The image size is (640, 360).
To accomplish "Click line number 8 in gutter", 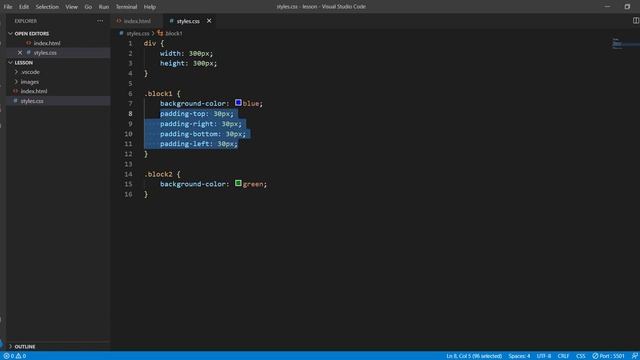I will pyautogui.click(x=130, y=113).
